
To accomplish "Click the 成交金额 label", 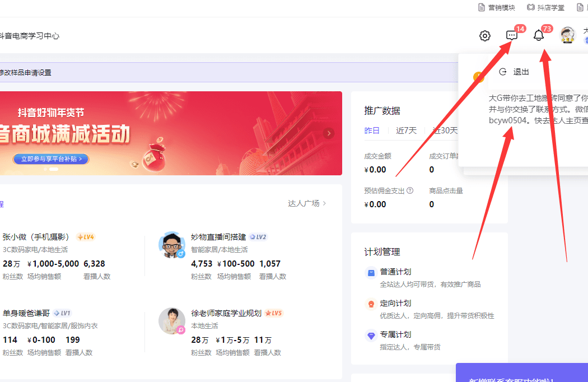I will (x=377, y=156).
